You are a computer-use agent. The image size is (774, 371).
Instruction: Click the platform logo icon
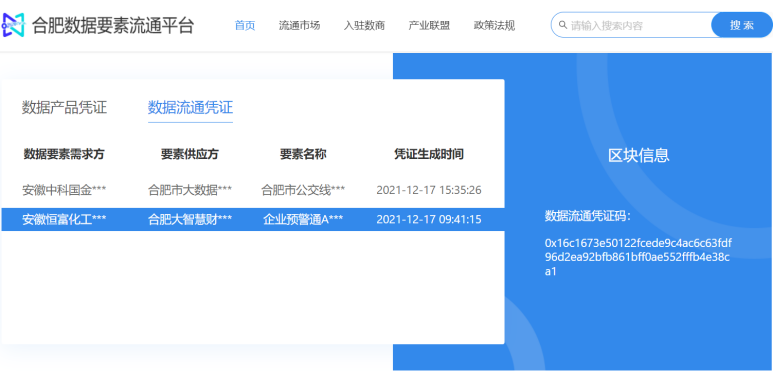[x=13, y=26]
